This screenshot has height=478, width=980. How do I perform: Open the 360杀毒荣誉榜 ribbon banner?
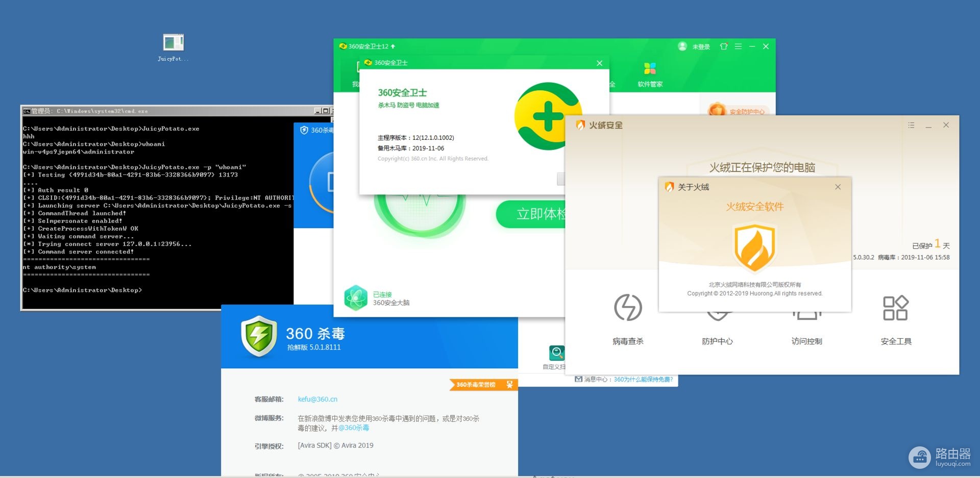coord(483,385)
